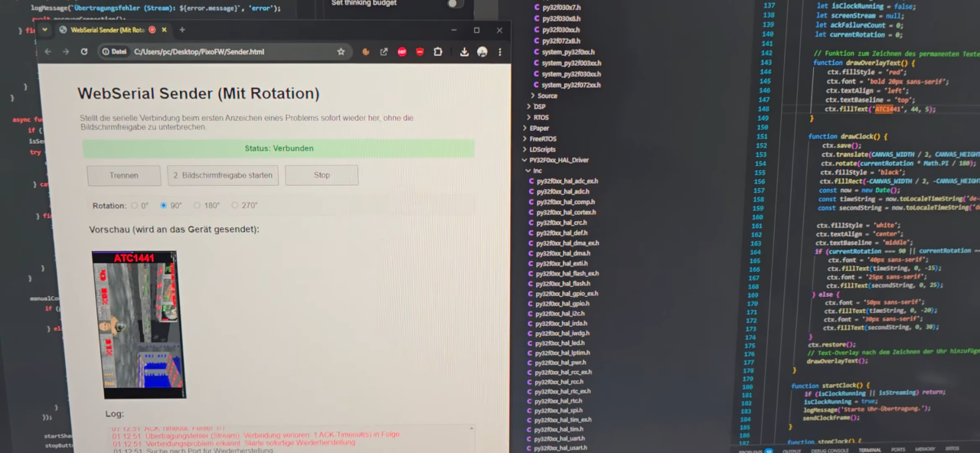Open the browser extensions puzzle icon
980x453 pixels.
click(438, 52)
